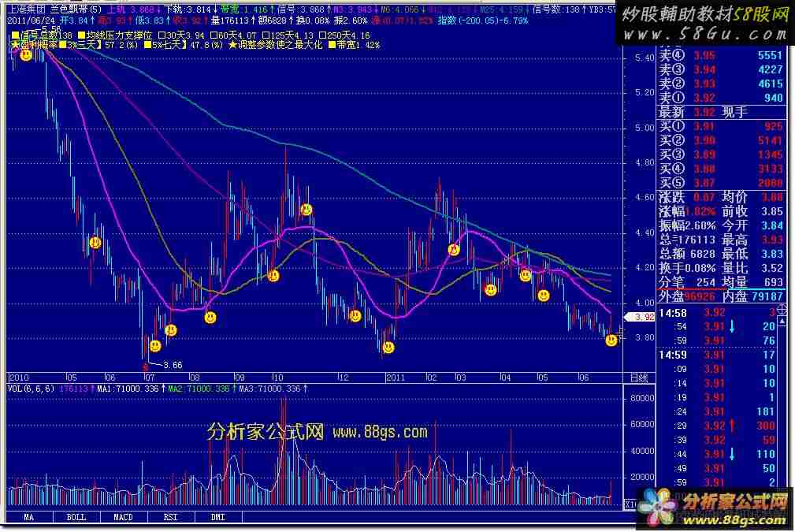Click the stock name 上港集团
This screenshot has width=795, height=532.
coord(26,9)
